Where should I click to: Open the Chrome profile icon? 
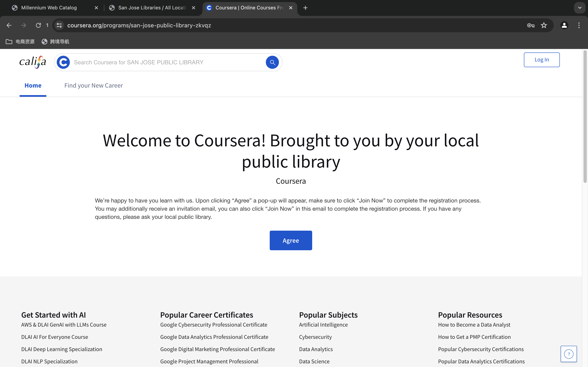564,25
